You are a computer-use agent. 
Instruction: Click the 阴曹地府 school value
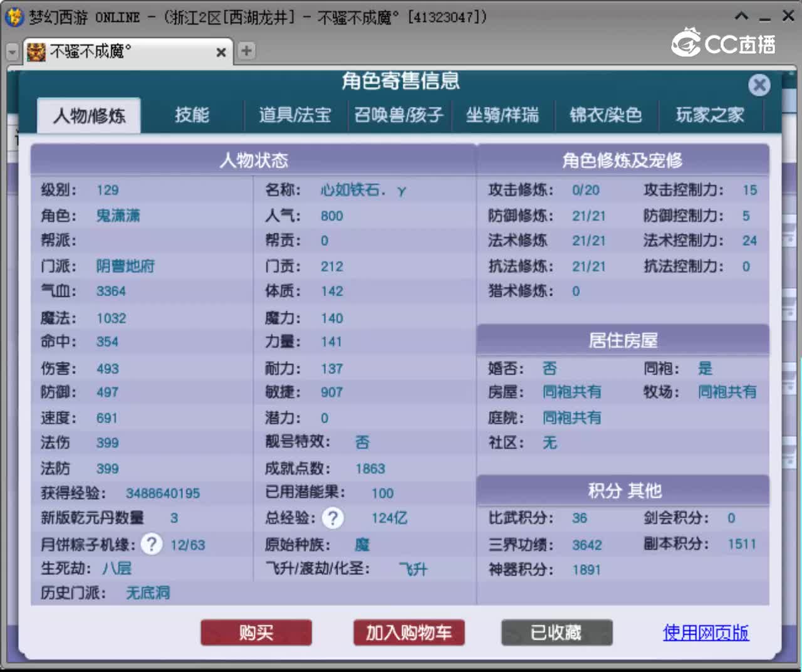tap(125, 266)
